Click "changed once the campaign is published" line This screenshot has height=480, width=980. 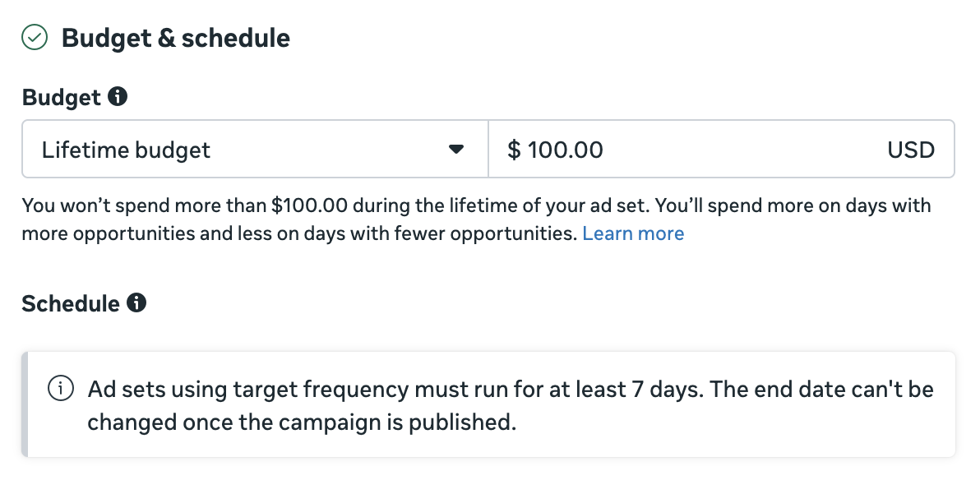coord(301,422)
